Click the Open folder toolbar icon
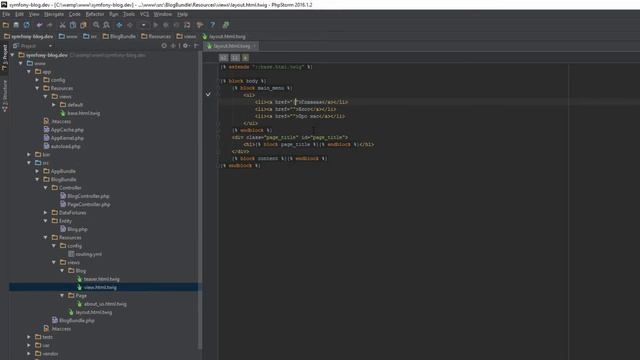640x360 pixels. (6, 25)
